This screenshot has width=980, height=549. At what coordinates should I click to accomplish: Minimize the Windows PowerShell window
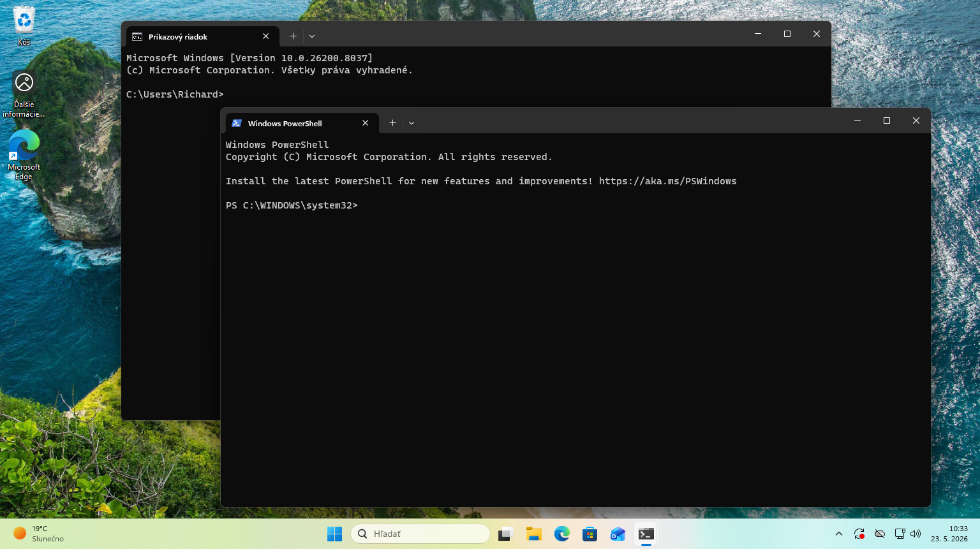857,121
